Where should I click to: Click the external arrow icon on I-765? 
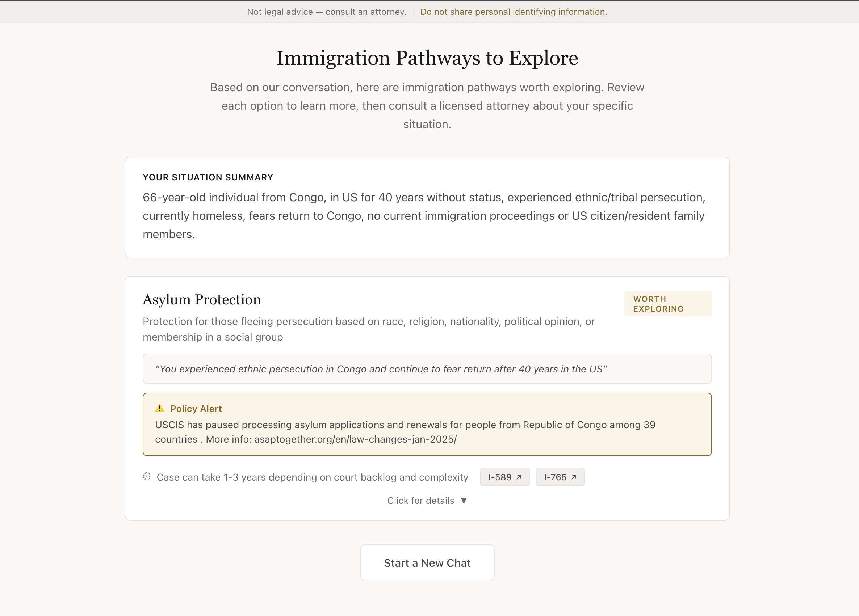point(574,477)
